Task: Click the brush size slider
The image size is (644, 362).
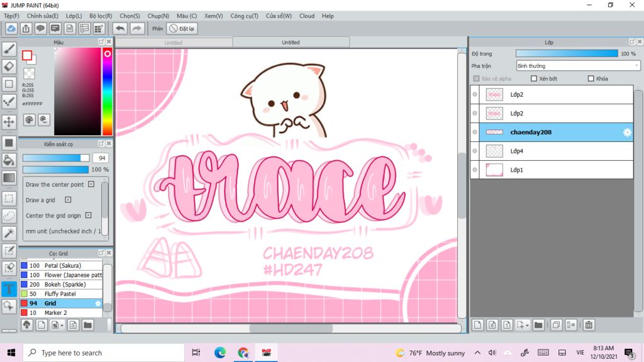Action: 56,158
